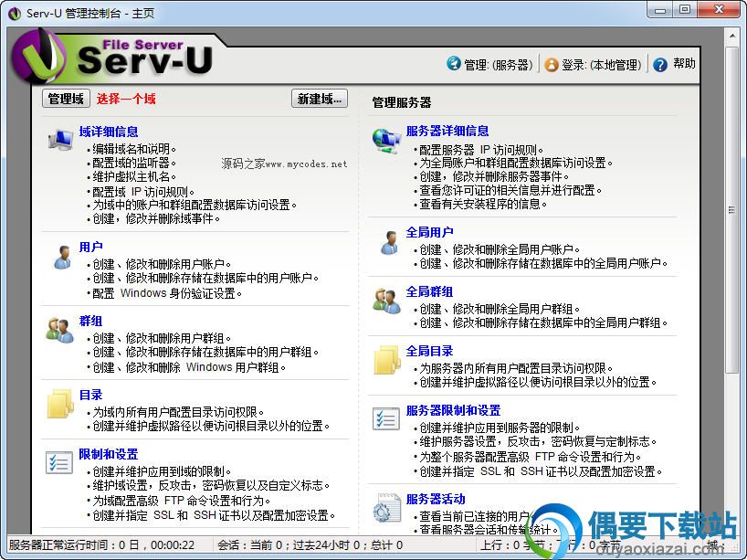This screenshot has height=560, width=747.
Task: Click the 管理域 button
Action: pos(66,99)
